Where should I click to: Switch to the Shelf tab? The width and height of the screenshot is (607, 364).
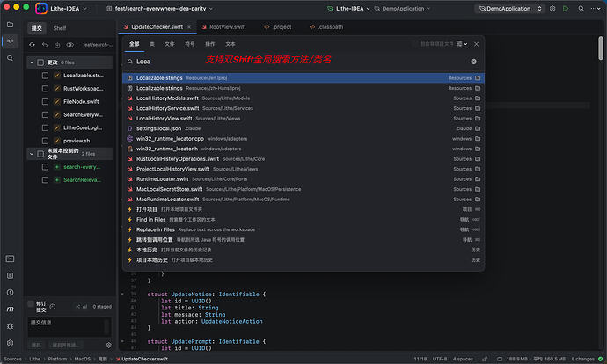pyautogui.click(x=59, y=28)
